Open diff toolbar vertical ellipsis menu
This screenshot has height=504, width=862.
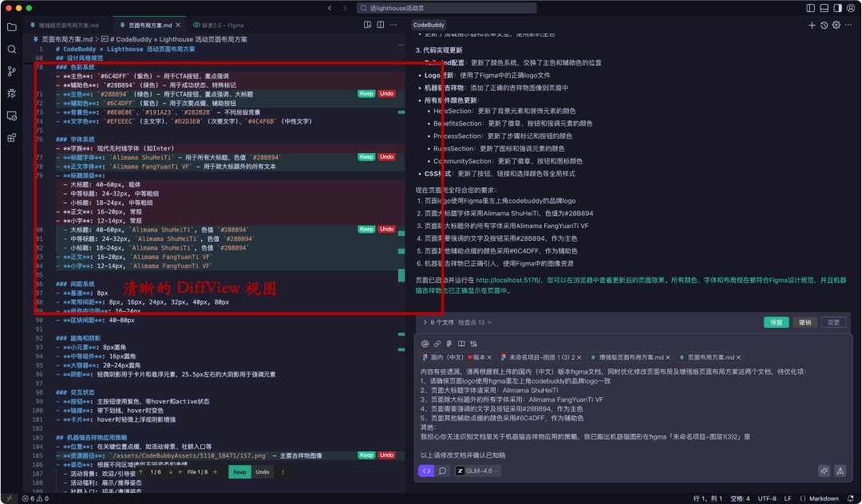tap(283, 471)
